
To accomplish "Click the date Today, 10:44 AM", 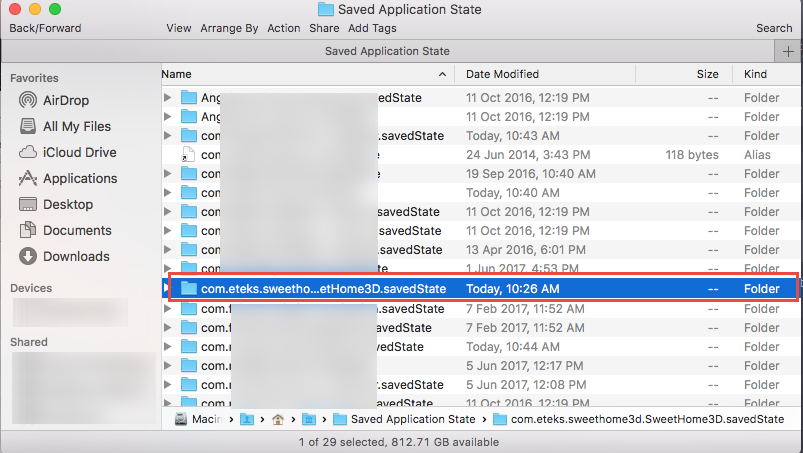I will (513, 347).
